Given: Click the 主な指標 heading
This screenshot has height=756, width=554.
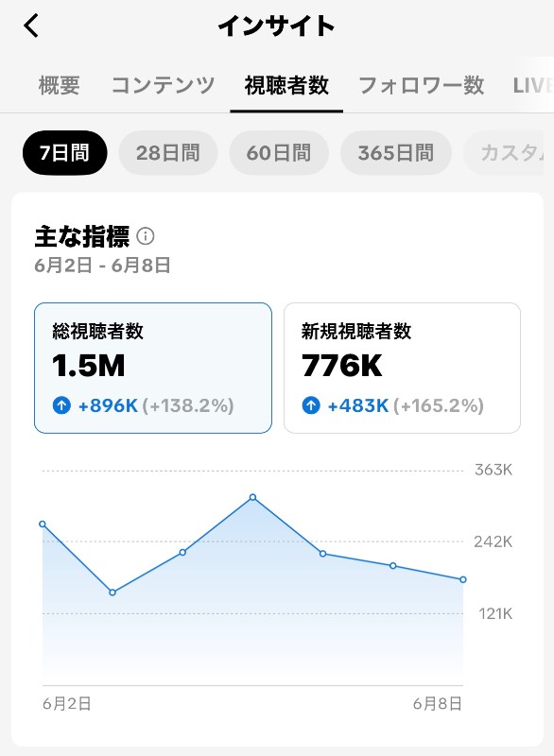Looking at the screenshot, I should tap(82, 236).
